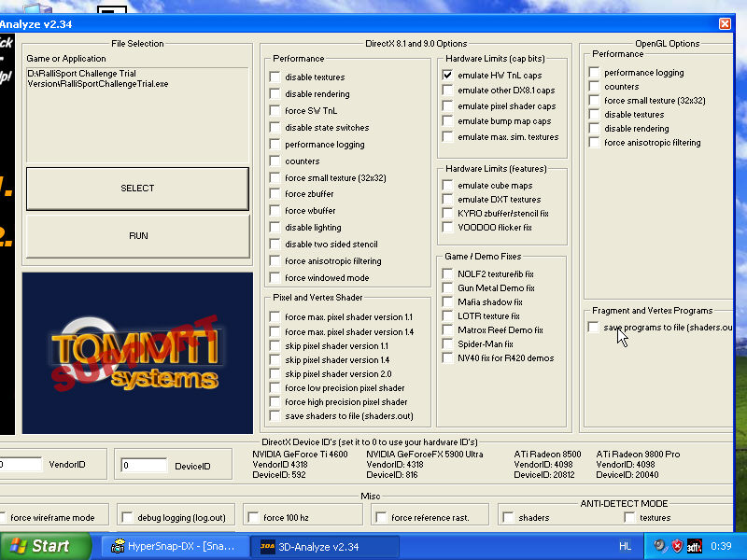Screen dimensions: 747x560
Task: Switch to HyperSnap-DX in the taskbar
Action: (x=174, y=547)
